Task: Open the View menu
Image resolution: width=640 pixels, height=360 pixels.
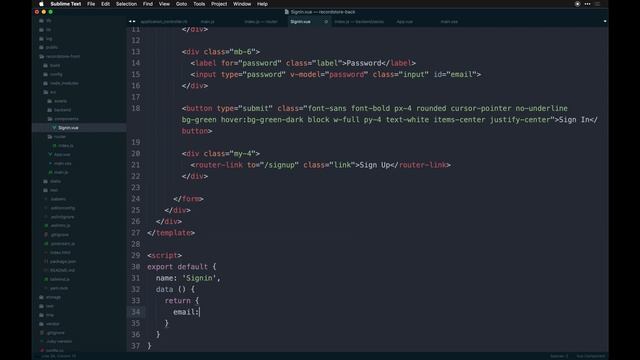Action: click(164, 4)
